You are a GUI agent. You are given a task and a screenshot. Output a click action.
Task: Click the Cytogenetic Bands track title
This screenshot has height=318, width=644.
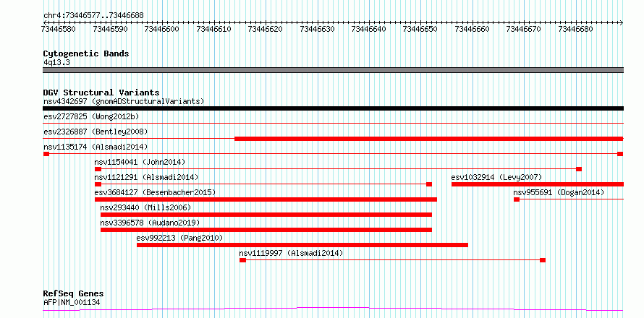coord(86,53)
